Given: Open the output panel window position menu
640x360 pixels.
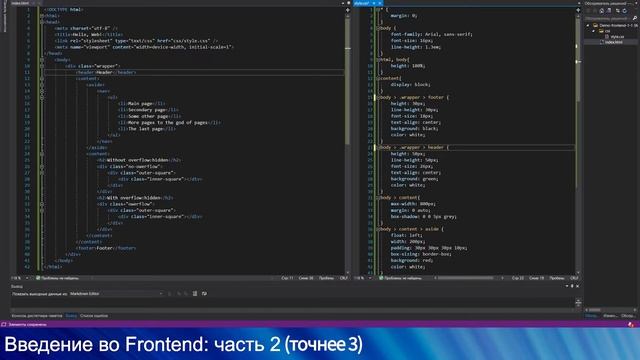Looking at the screenshot, I should click(x=567, y=286).
